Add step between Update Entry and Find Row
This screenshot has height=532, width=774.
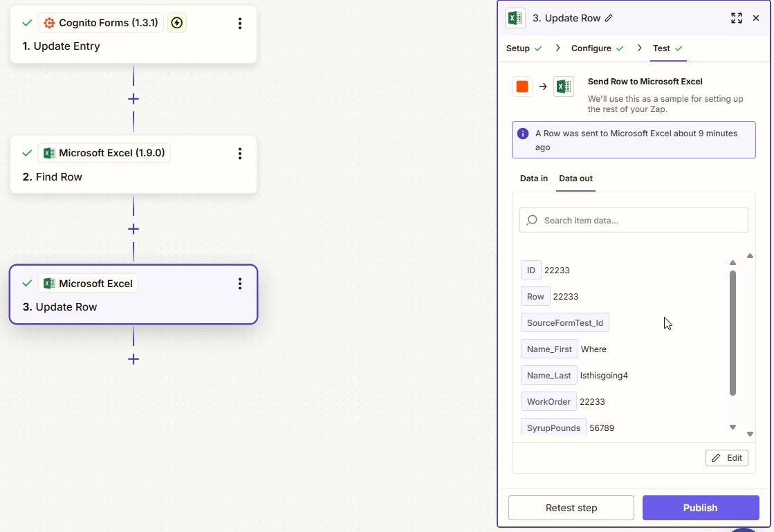click(x=133, y=99)
